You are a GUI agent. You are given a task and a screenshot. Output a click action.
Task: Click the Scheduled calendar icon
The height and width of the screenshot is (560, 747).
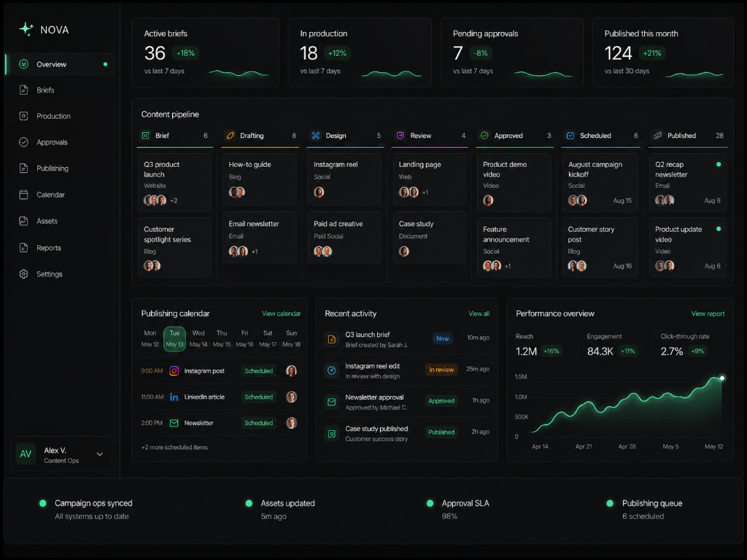point(570,136)
